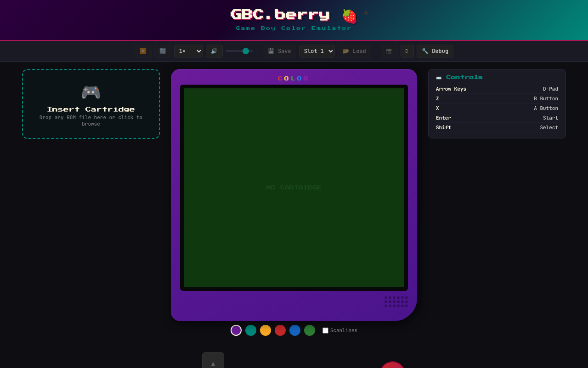Toggle audio mute in the toolbar

coord(214,51)
